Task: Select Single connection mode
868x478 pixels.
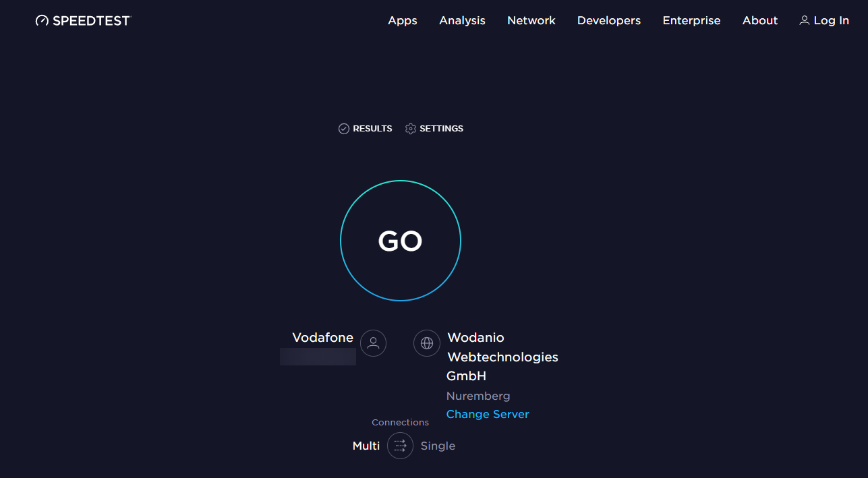Action: point(438,446)
